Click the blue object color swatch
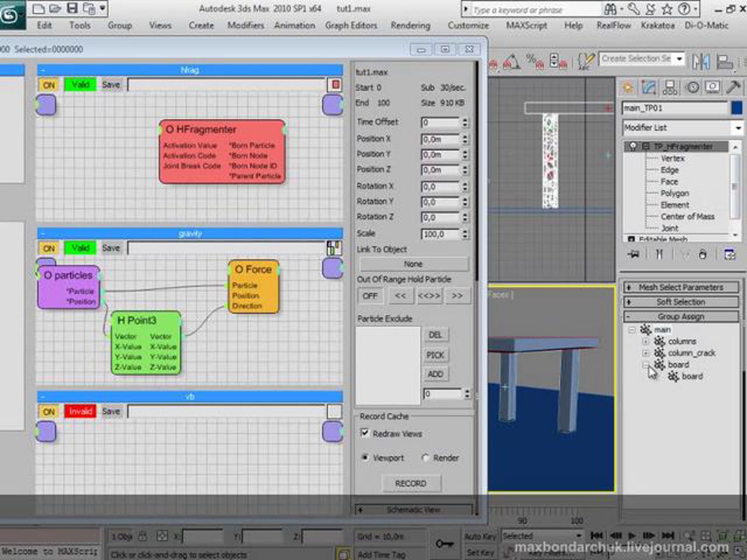The image size is (747, 560). click(736, 108)
